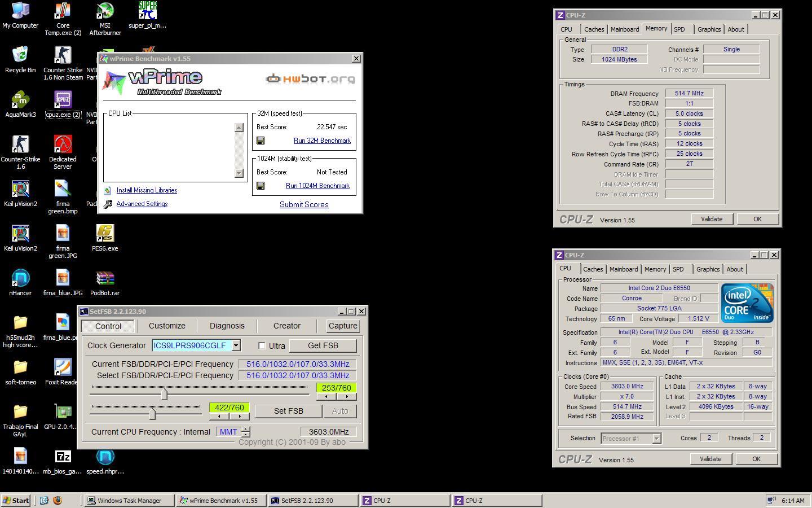This screenshot has width=812, height=508.
Task: Open firma green.JPG file icon
Action: point(63,242)
